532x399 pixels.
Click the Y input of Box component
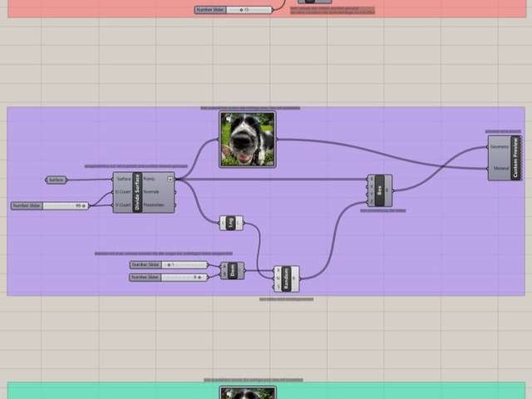click(x=372, y=194)
